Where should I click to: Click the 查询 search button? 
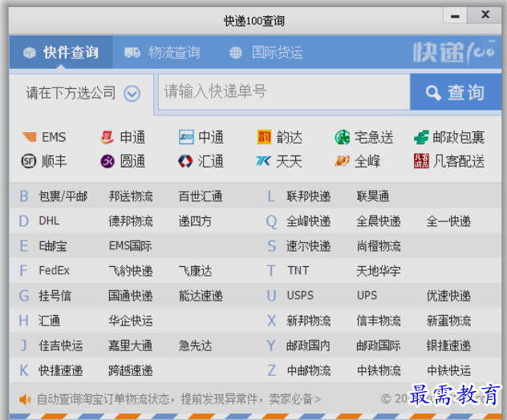click(456, 92)
